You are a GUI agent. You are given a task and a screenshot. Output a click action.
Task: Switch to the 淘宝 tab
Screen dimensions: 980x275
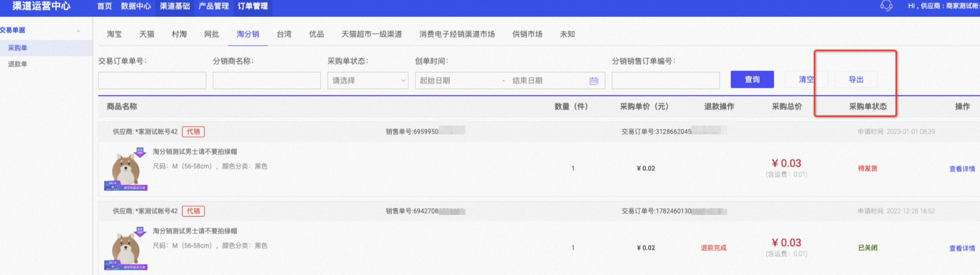(114, 34)
